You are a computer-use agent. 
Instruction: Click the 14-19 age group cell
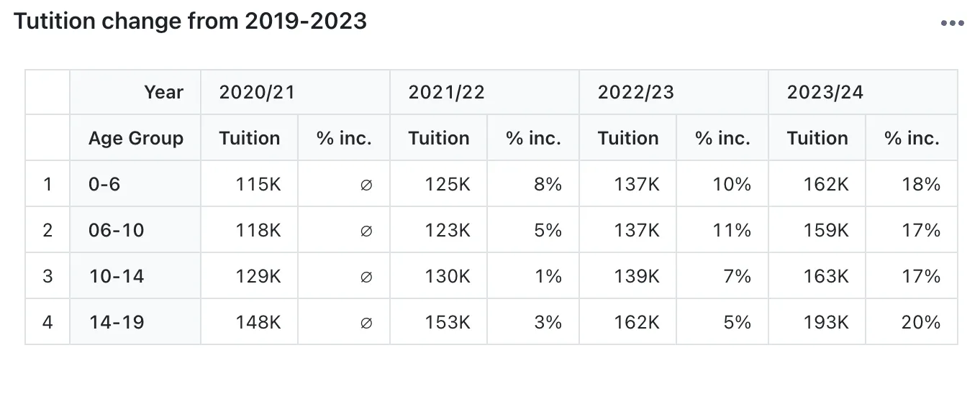135,321
